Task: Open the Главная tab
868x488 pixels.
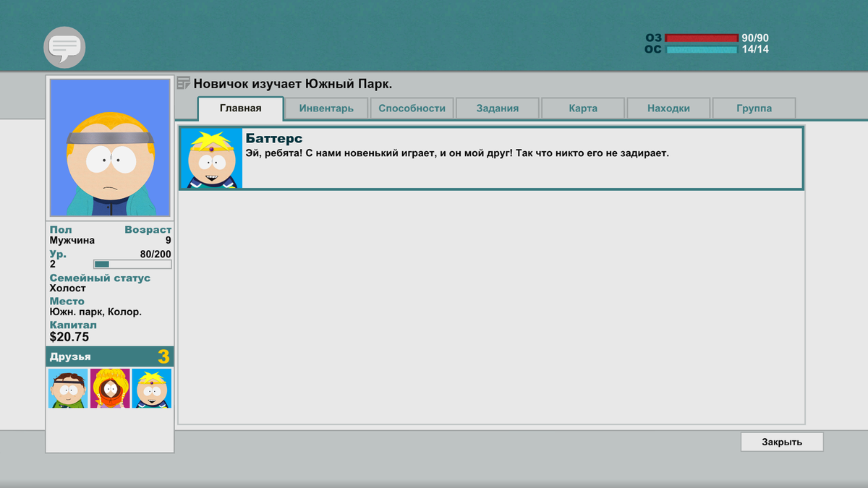Action: pyautogui.click(x=240, y=108)
